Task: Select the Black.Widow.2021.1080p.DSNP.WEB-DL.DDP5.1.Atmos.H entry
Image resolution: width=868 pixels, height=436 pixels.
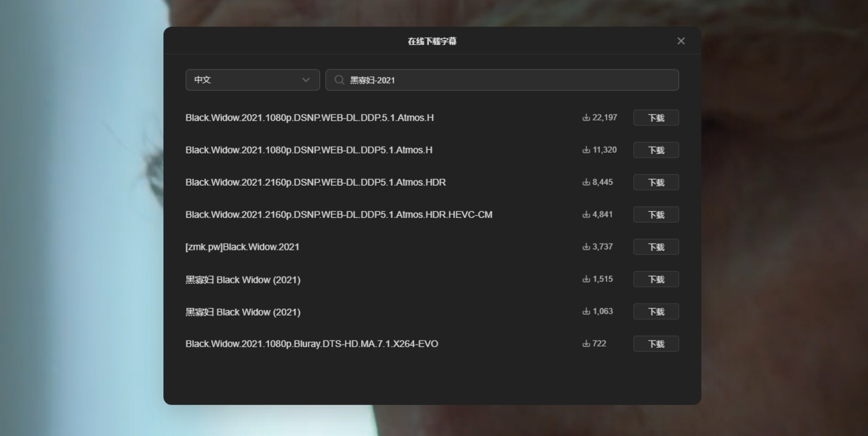Action: [x=309, y=150]
